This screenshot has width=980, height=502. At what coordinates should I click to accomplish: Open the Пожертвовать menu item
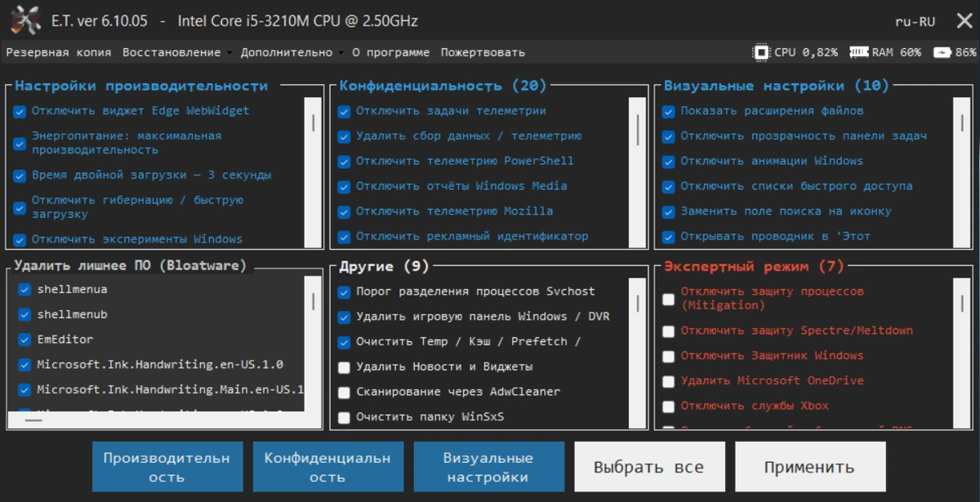point(483,52)
